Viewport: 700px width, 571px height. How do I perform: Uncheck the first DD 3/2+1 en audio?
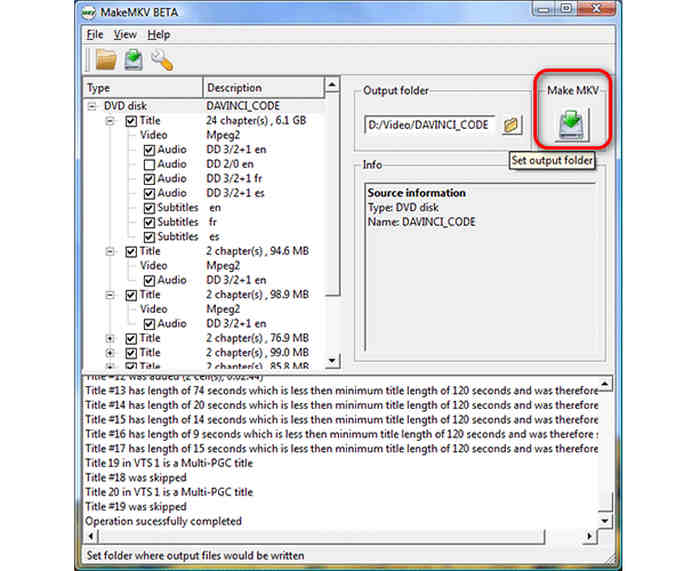click(x=149, y=150)
